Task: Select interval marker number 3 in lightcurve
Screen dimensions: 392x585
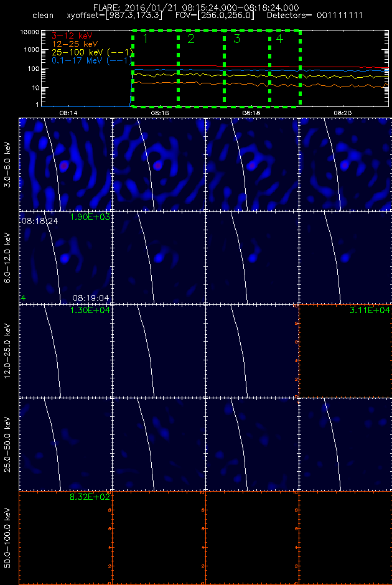Action: pos(236,39)
